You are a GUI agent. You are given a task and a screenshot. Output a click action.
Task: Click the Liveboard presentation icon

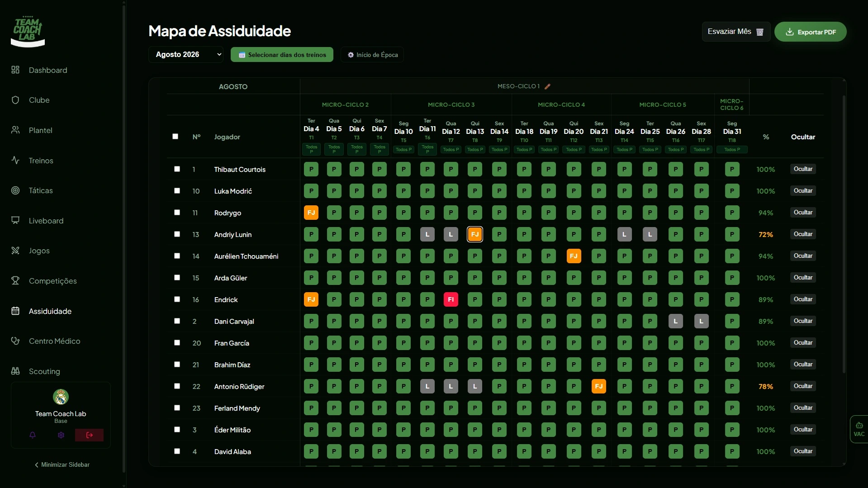15,220
